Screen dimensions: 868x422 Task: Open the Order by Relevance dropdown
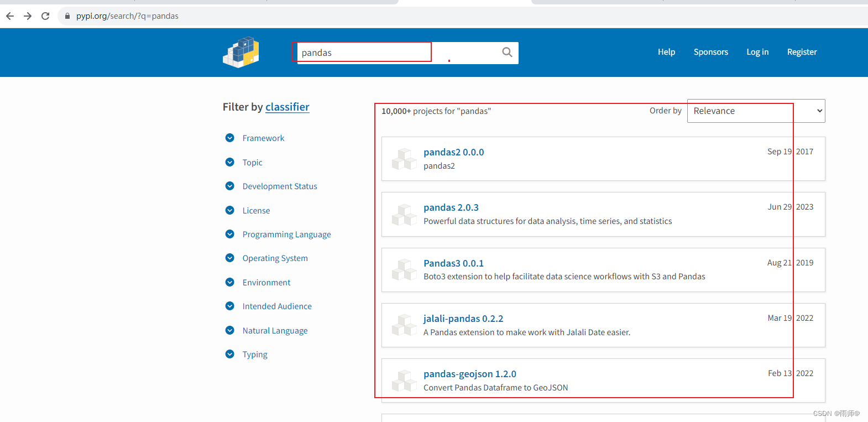(x=756, y=111)
